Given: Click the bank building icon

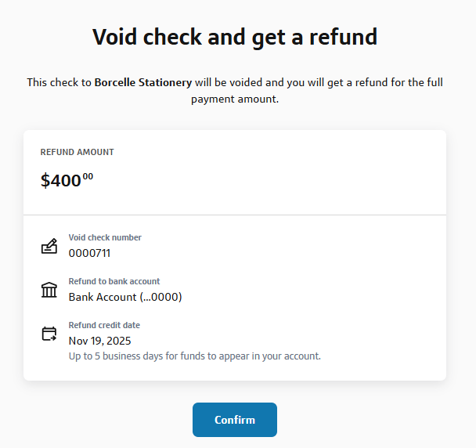Looking at the screenshot, I should point(49,291).
